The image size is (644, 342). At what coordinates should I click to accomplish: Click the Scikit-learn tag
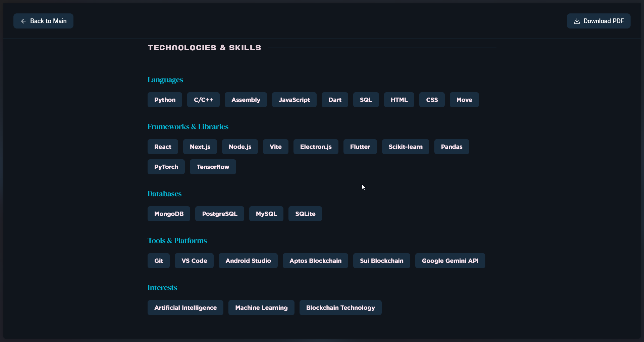point(406,147)
